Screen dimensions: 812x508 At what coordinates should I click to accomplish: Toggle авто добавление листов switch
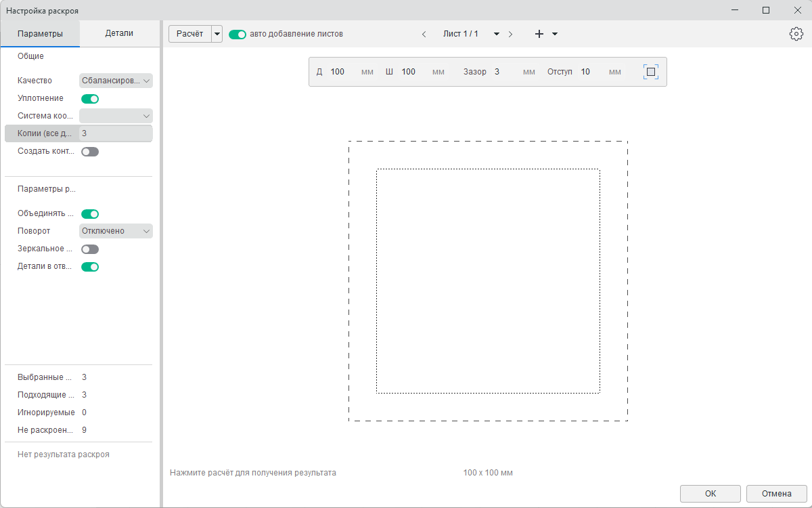click(237, 34)
